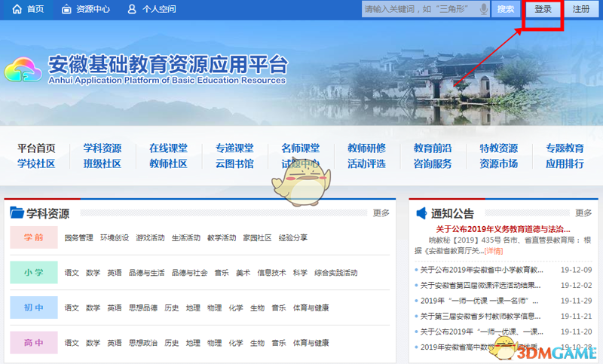Open 活动评选 nav item
Image resolution: width=603 pixels, height=364 pixels.
click(x=366, y=164)
